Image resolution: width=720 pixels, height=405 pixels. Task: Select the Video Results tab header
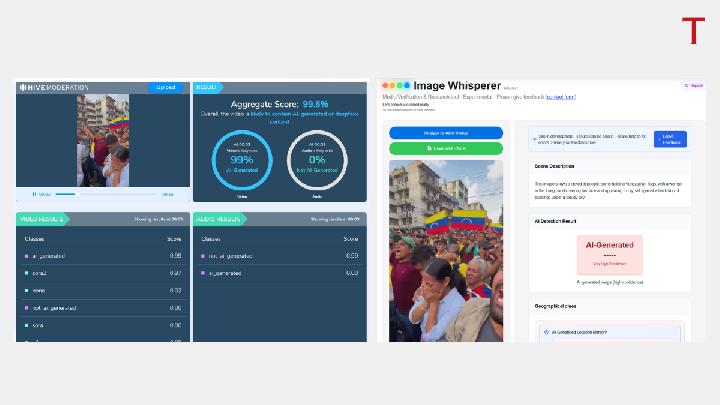click(42, 219)
